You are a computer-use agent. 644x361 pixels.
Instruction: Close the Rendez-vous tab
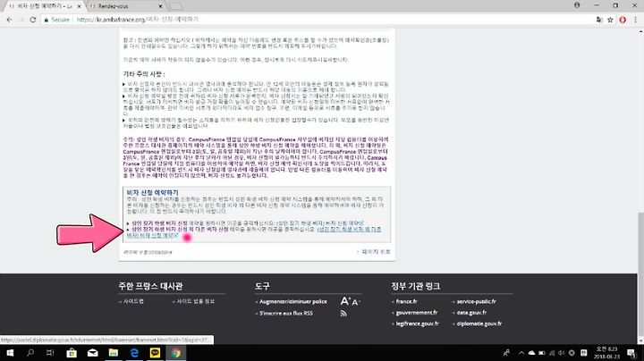point(160,6)
